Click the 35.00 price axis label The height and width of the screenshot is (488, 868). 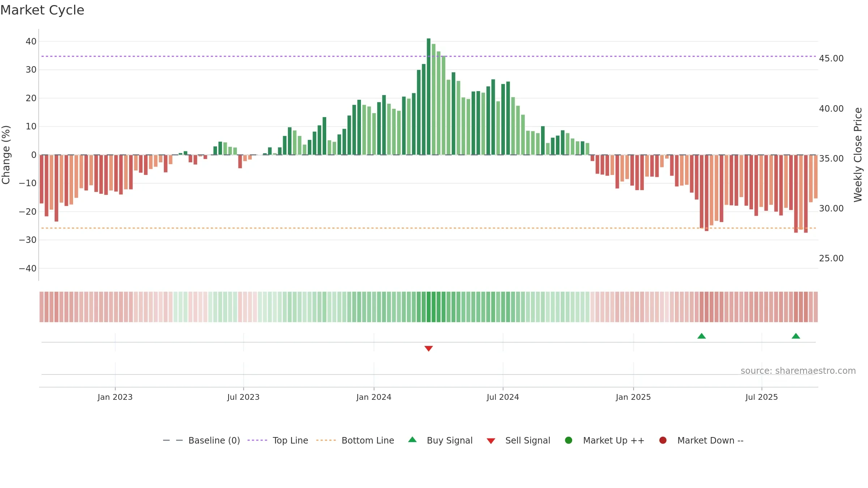[831, 159]
